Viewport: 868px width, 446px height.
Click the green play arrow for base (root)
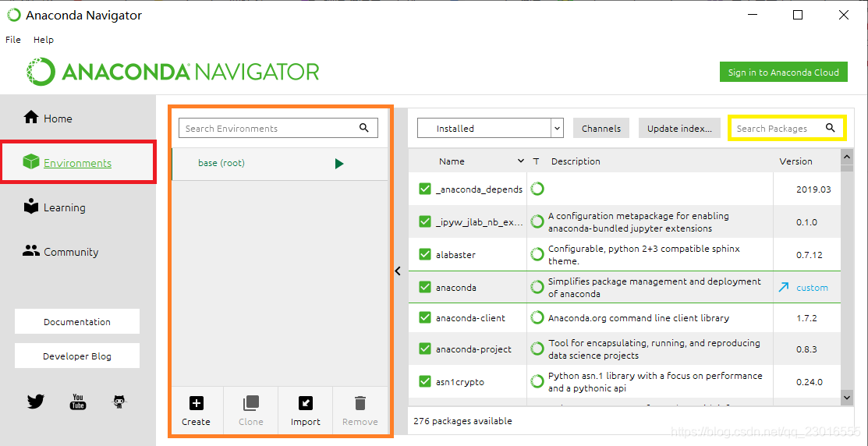coord(339,163)
